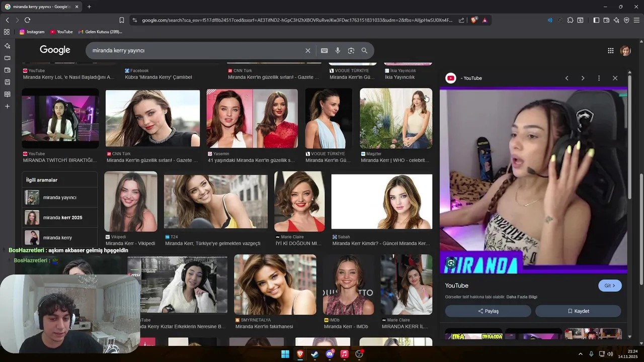Image resolution: width=644 pixels, height=362 pixels.
Task: Close the image preview panel
Action: coord(615,78)
